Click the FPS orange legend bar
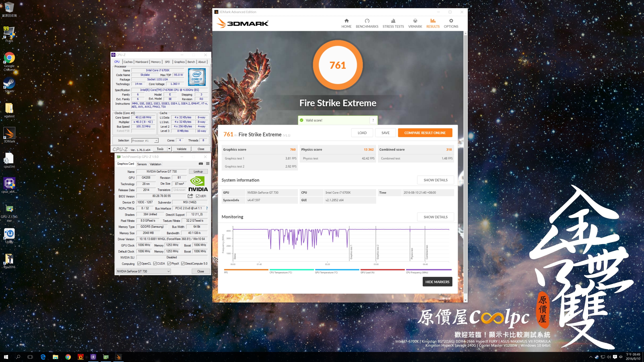This screenshot has width=644, height=362. pos(246,269)
